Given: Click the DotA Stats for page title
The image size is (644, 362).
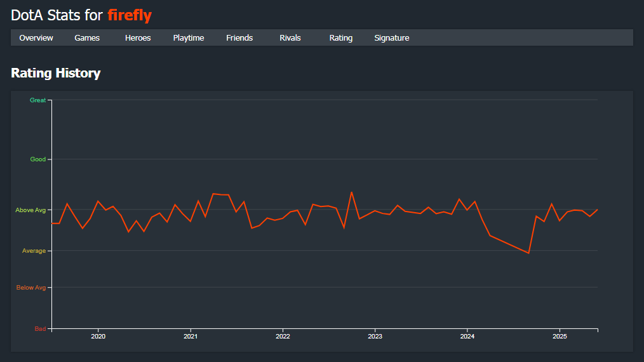Looking at the screenshot, I should [57, 15].
